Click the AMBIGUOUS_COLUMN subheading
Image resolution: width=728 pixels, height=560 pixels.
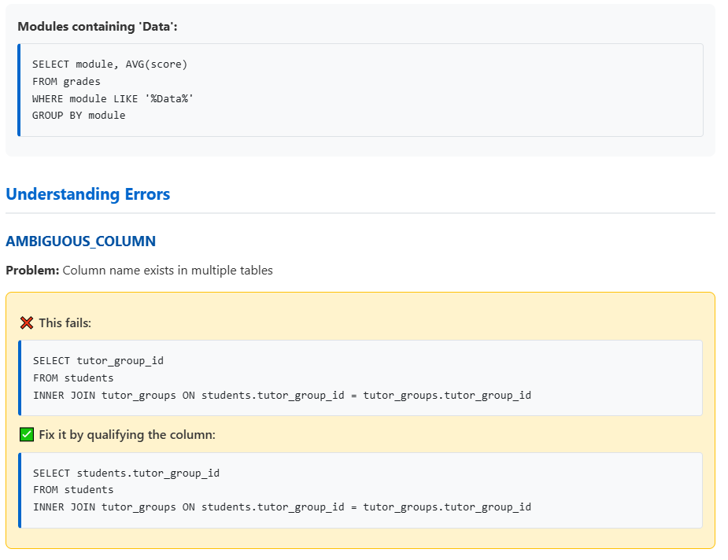(80, 241)
